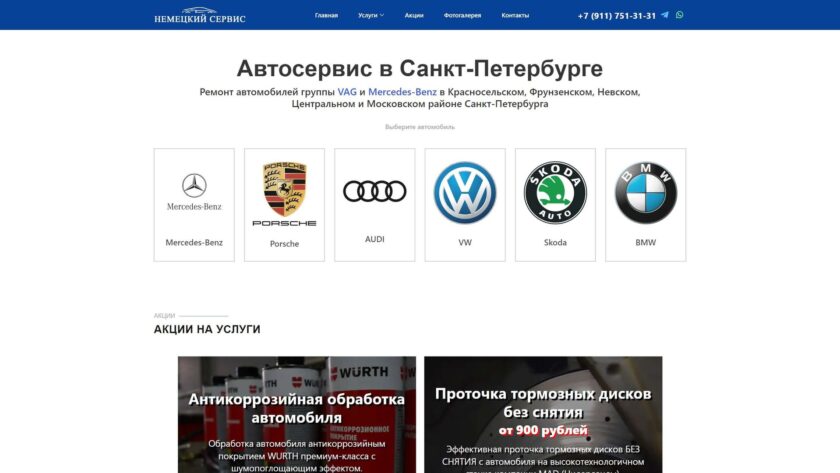Open Контакты menu item
Screen dimensions: 840x473
(x=515, y=16)
